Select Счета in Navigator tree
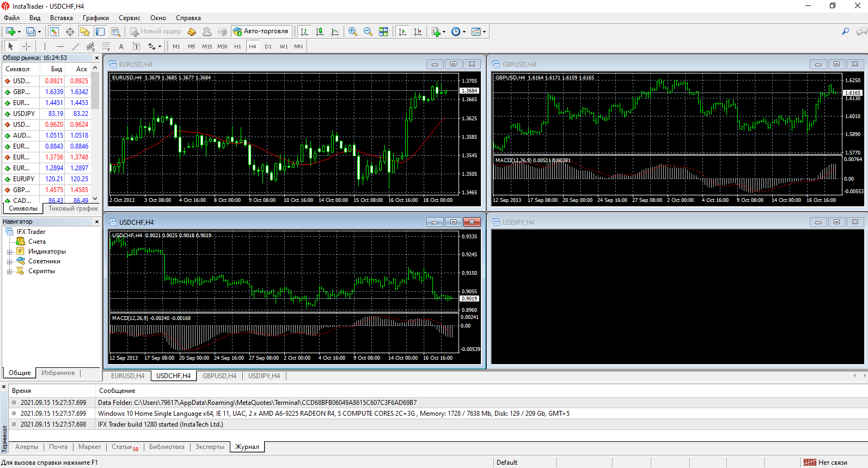This screenshot has width=868, height=468. pyautogui.click(x=37, y=242)
